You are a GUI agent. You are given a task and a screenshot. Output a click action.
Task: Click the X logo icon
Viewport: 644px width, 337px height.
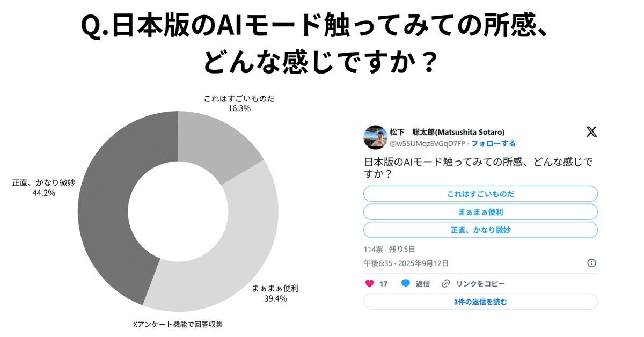pos(591,131)
